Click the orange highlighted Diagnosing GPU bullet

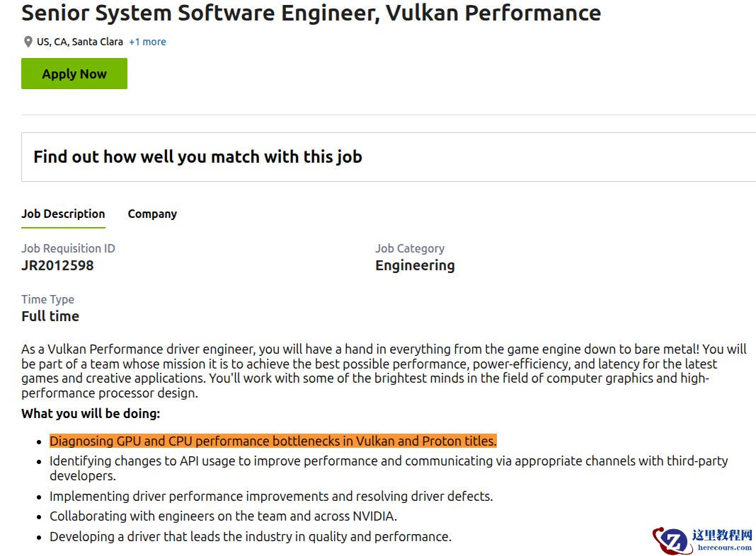(273, 441)
